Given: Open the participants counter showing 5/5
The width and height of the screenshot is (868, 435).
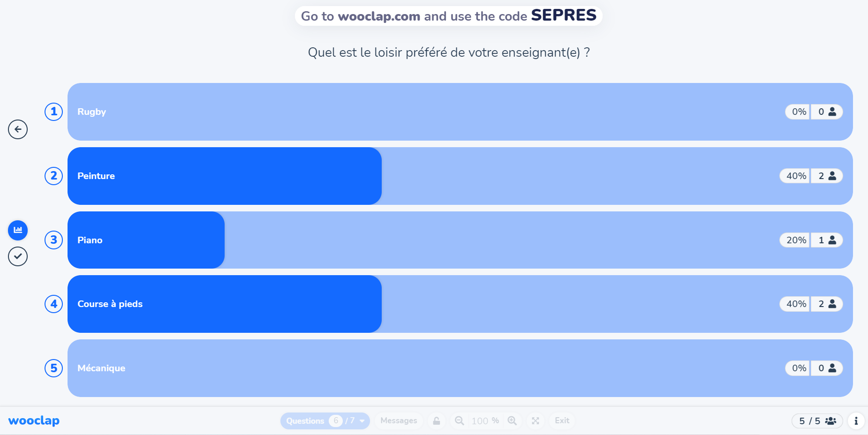Looking at the screenshot, I should (x=817, y=420).
